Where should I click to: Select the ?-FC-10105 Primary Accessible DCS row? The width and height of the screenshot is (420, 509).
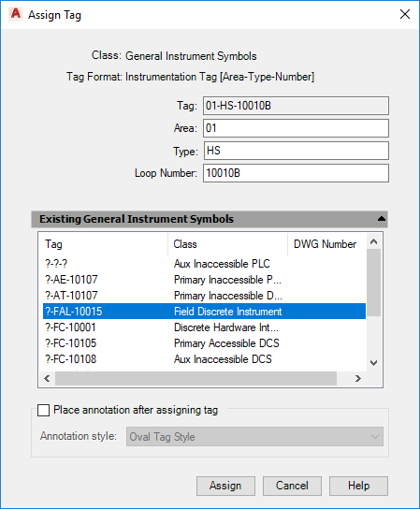pyautogui.click(x=205, y=343)
